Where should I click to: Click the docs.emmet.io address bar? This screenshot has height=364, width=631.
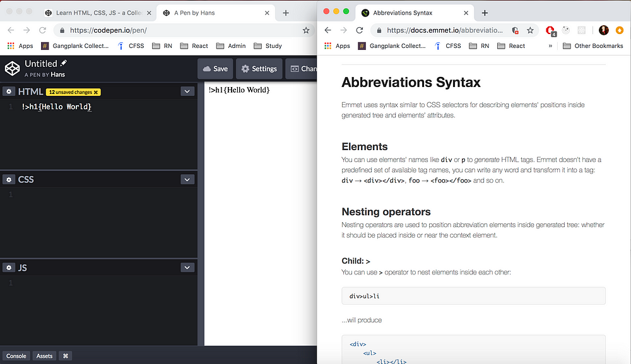coord(445,30)
